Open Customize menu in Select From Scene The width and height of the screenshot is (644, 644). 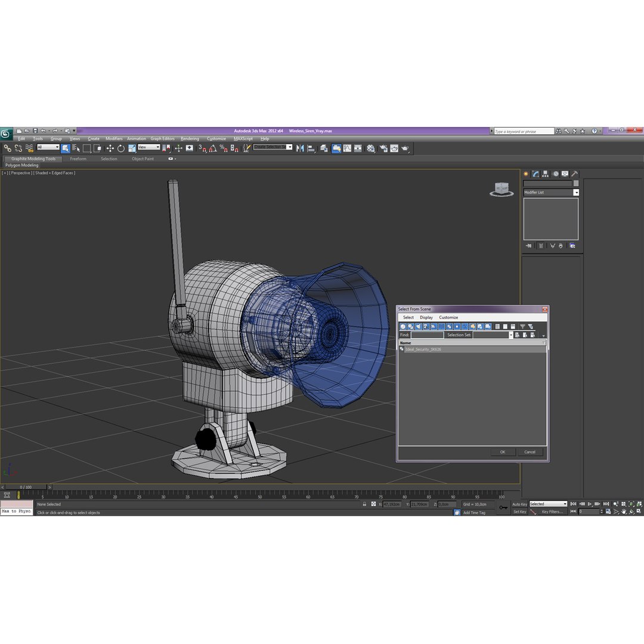(x=448, y=317)
